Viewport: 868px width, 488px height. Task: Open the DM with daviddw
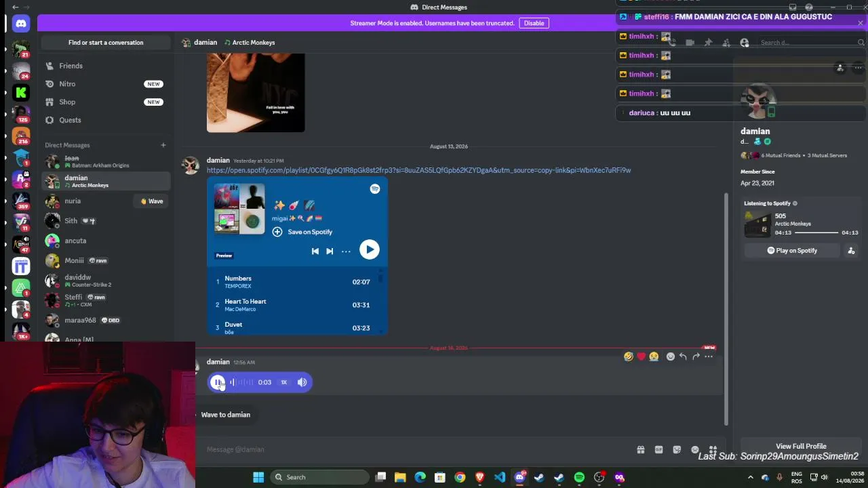[x=106, y=281]
